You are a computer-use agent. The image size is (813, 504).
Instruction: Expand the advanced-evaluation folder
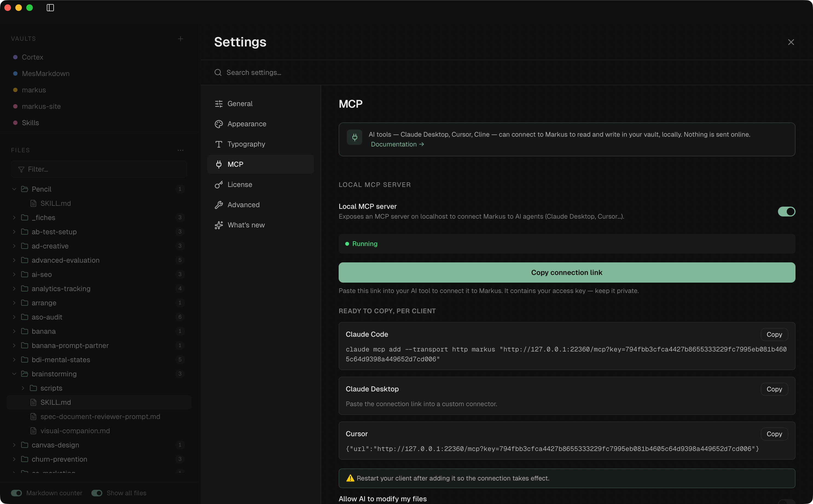pos(14,260)
